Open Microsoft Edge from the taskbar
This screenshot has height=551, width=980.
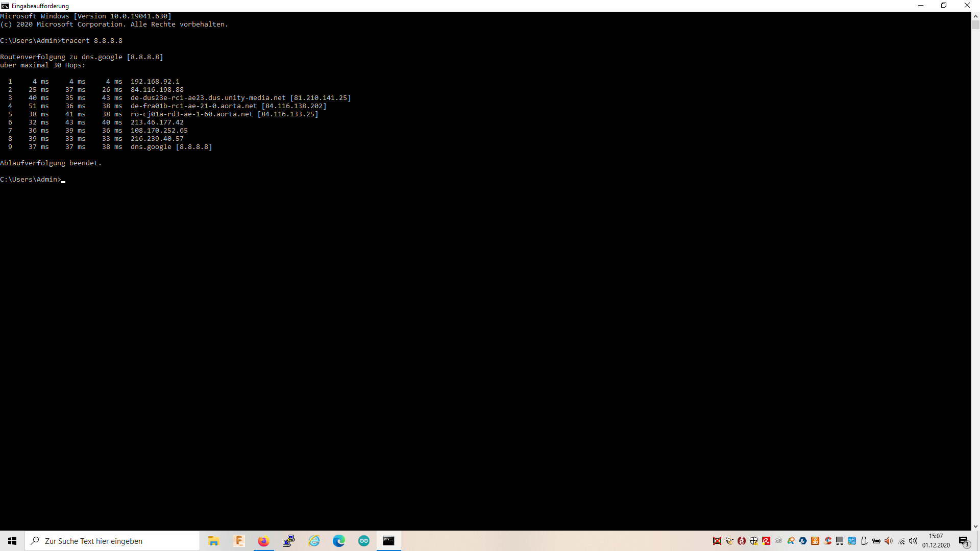tap(339, 541)
